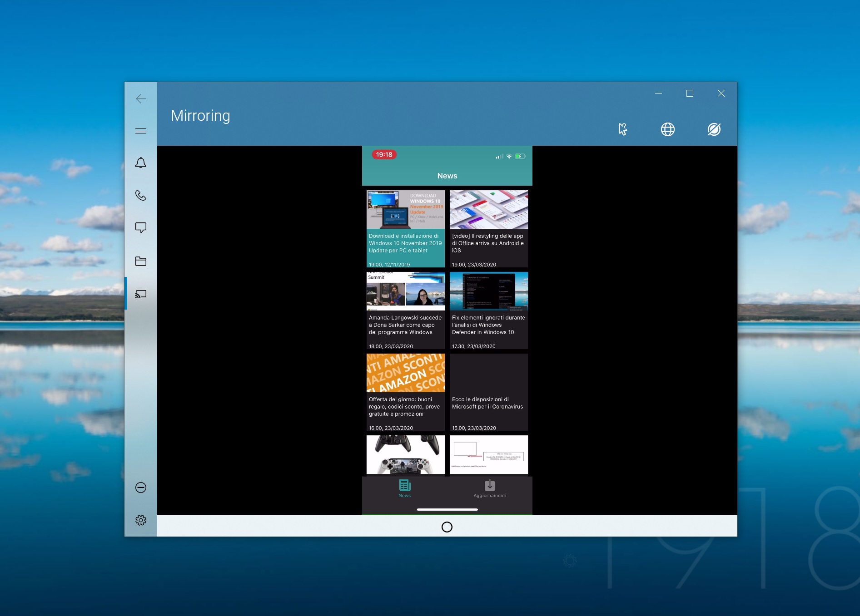The height and width of the screenshot is (616, 860).
Task: Switch to the News tab
Action: [x=404, y=488]
